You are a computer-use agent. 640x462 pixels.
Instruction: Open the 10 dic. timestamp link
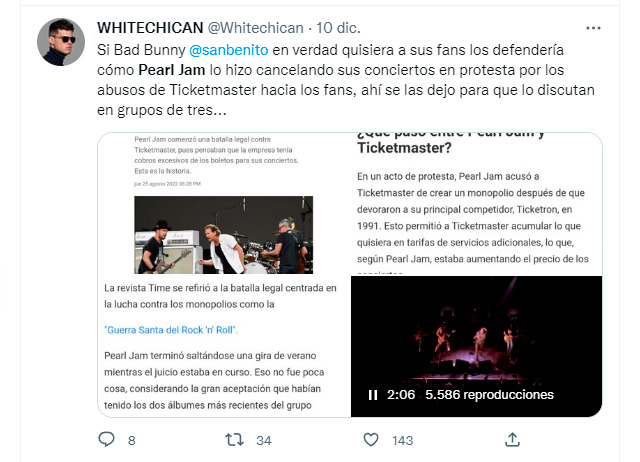pos(338,28)
